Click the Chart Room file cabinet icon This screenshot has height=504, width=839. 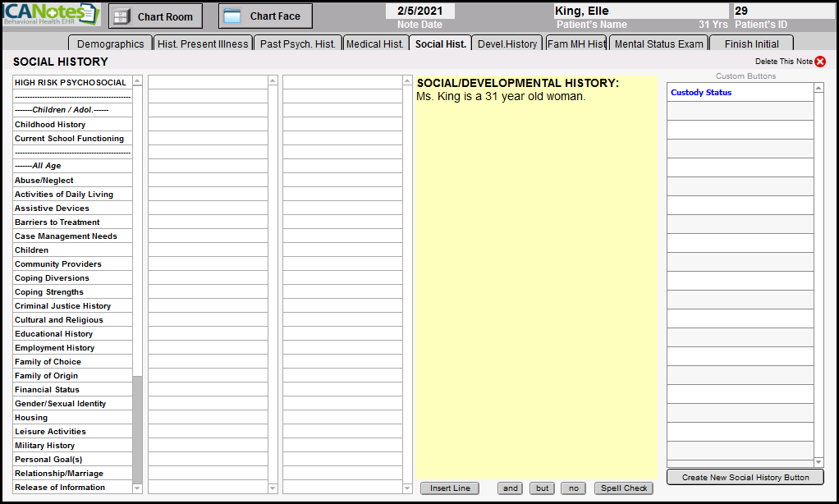(121, 16)
